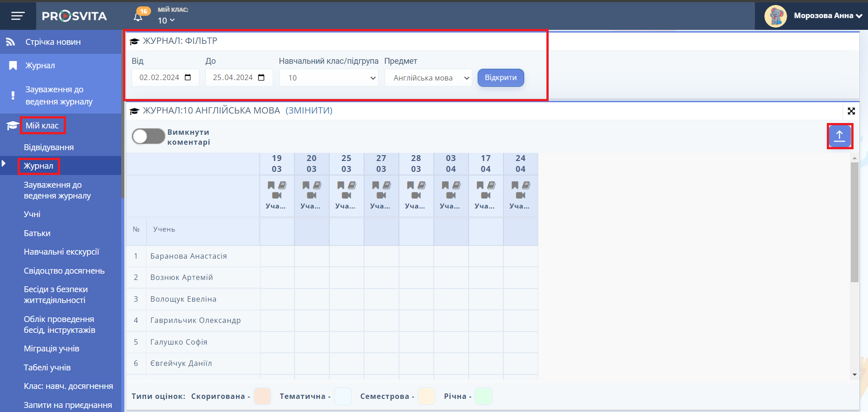The image size is (868, 412).
Task: Click the user avatar picture
Action: tap(775, 16)
